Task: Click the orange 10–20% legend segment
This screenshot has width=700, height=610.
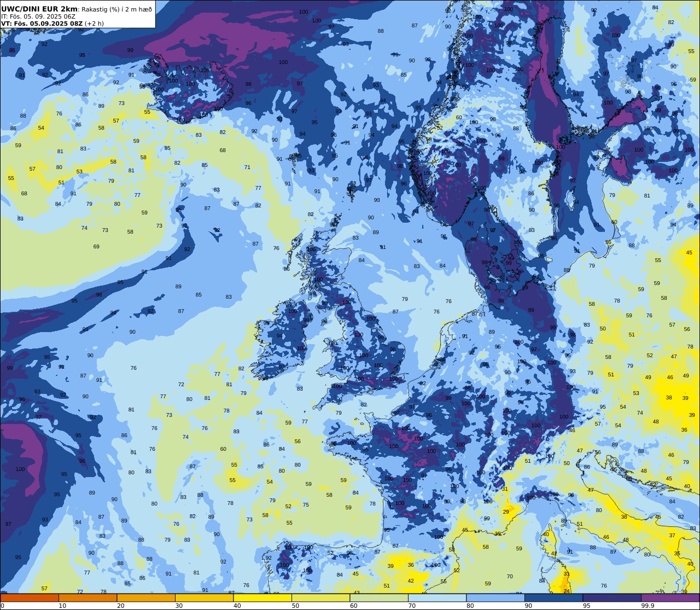Action: coord(87,598)
